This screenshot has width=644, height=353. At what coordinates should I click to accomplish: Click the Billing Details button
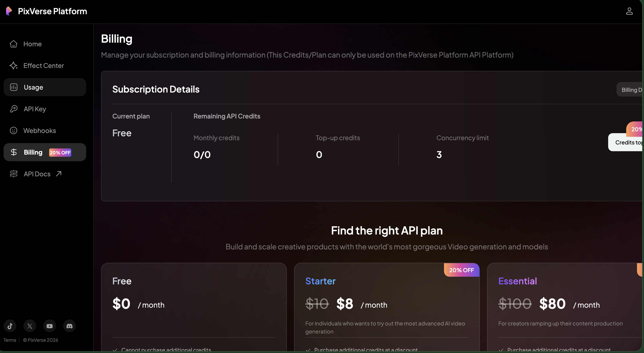tap(630, 90)
